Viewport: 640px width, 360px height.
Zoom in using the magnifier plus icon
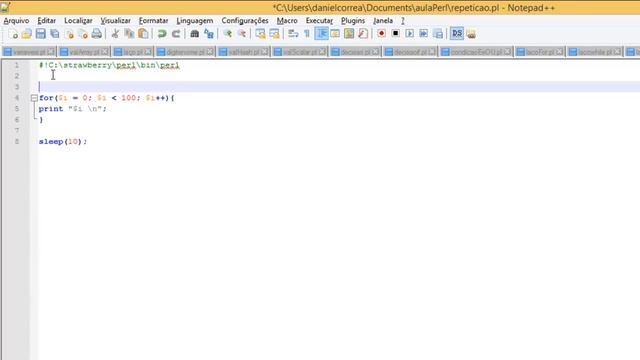pos(228,34)
